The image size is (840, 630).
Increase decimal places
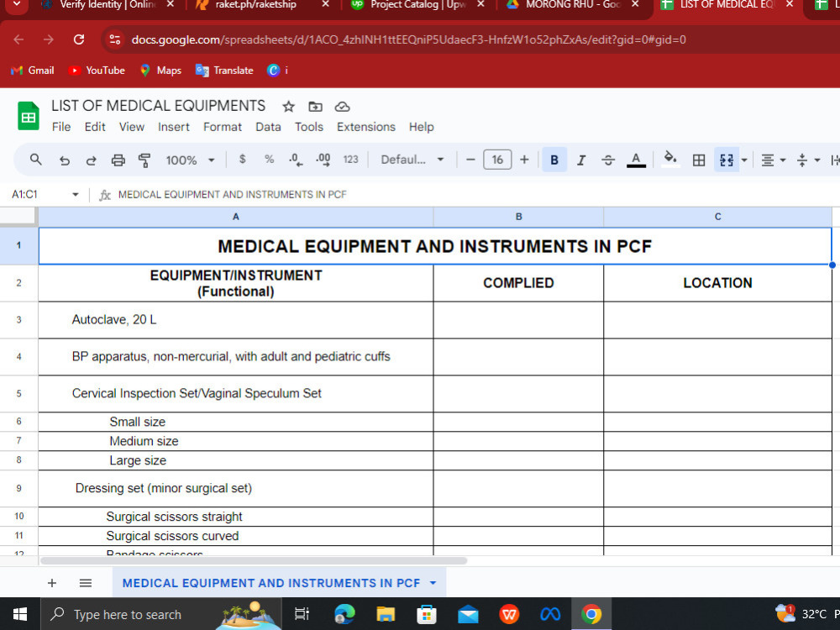tap(323, 160)
